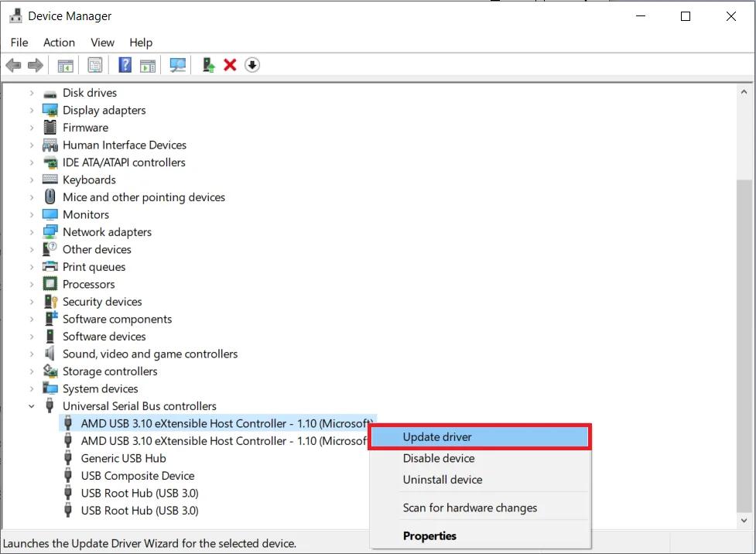Select the Generic USB Hub entry

124,459
